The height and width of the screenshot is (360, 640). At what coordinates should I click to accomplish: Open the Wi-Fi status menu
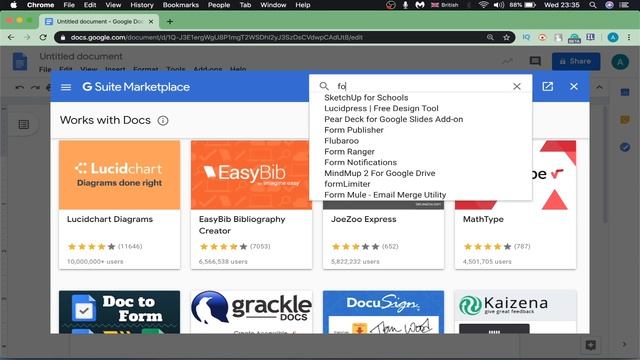click(483, 5)
